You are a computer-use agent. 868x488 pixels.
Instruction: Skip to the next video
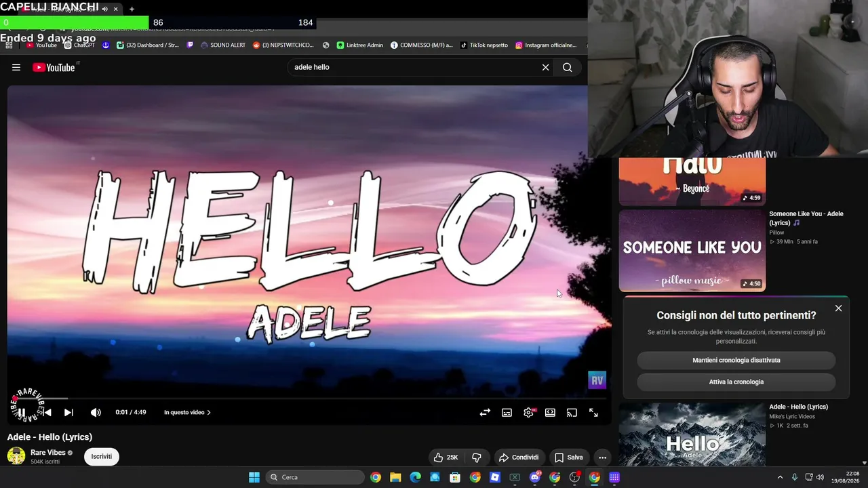pos(68,412)
